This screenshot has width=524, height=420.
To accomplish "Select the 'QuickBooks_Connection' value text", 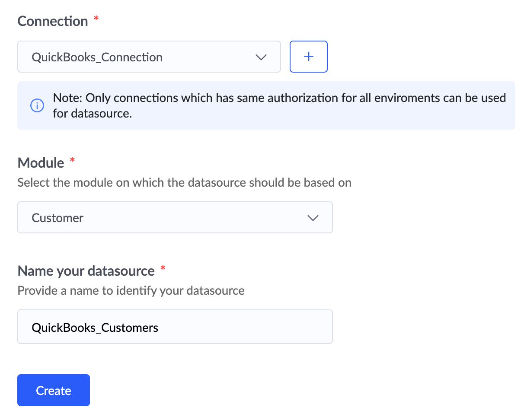I will (x=97, y=57).
